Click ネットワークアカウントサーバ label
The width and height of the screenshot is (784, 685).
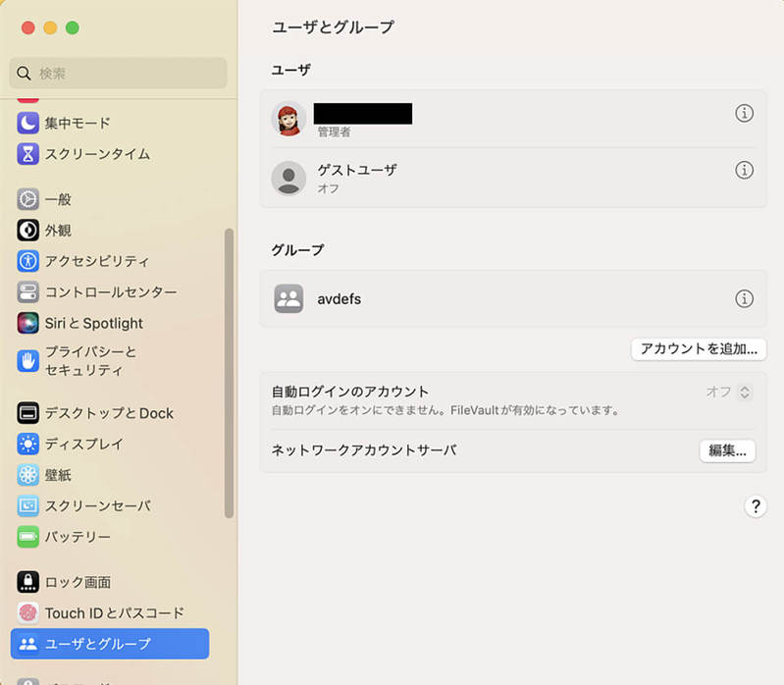tap(364, 450)
